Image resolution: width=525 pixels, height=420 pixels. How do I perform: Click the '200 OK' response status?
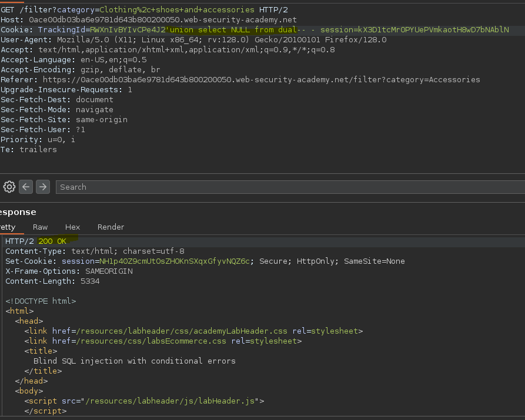coord(52,241)
